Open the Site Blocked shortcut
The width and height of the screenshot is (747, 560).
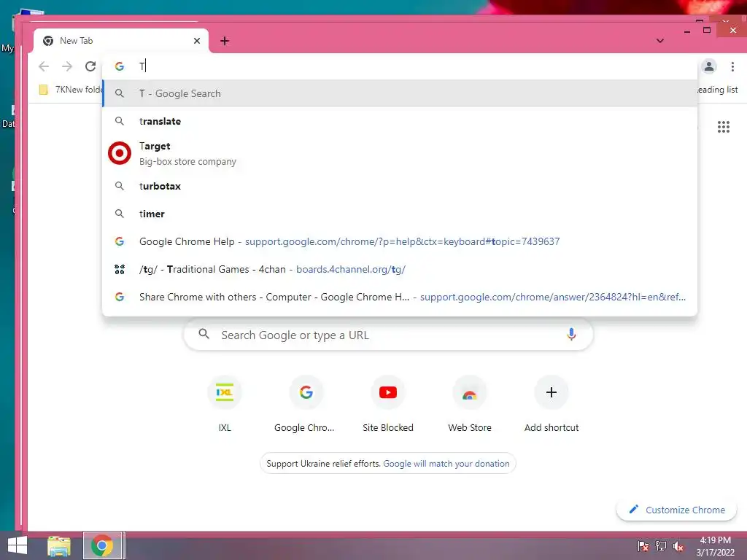388,404
